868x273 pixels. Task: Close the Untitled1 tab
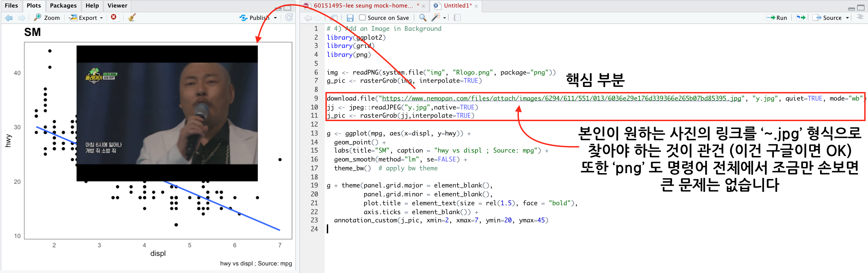pos(476,6)
